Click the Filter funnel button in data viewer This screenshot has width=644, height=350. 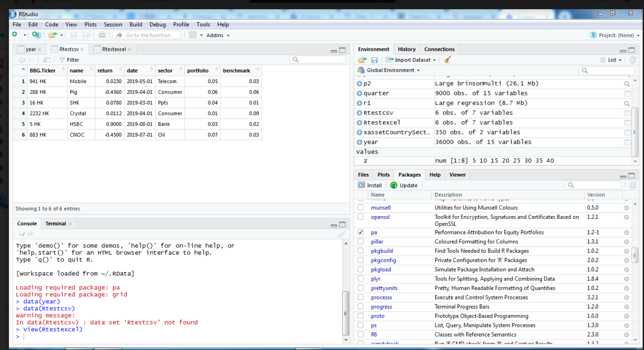click(x=69, y=60)
